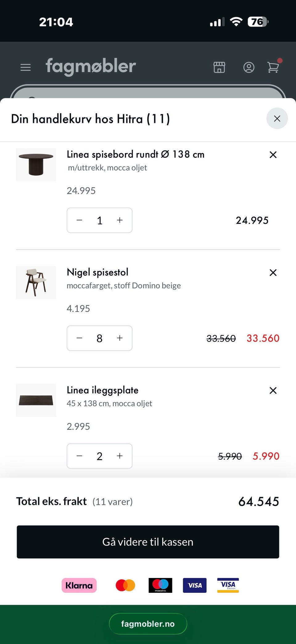Viewport: 296px width, 644px height.
Task: Decrease Nigel spisestol quantity
Action: click(x=80, y=338)
